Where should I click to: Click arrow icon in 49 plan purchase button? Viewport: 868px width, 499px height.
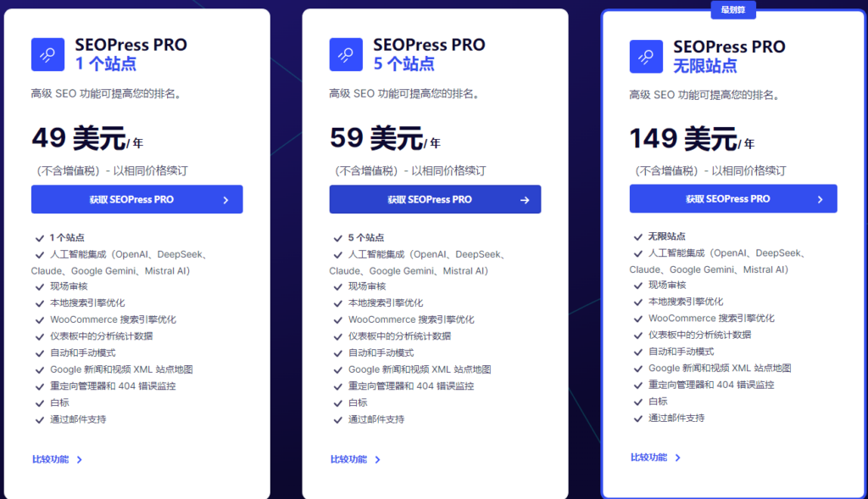point(225,200)
